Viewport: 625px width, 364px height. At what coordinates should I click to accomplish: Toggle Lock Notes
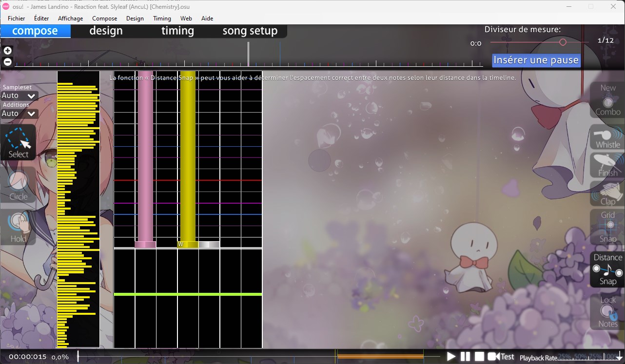[607, 311]
